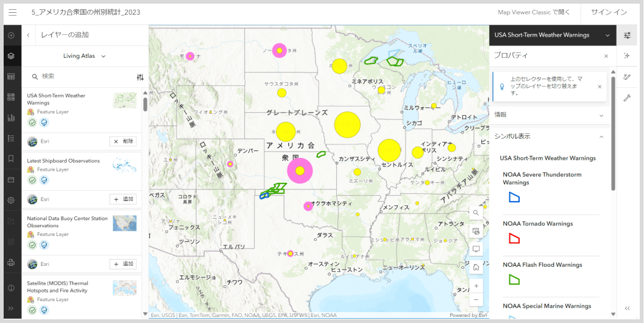Open the Legend list icon in sidebar
The image size is (644, 323).
tap(11, 138)
